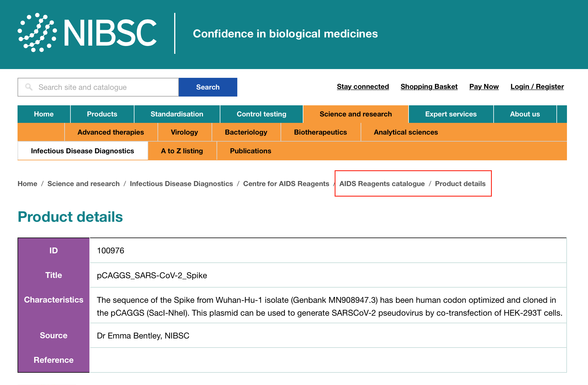Select the Products menu tab
The width and height of the screenshot is (588, 385).
click(x=102, y=114)
